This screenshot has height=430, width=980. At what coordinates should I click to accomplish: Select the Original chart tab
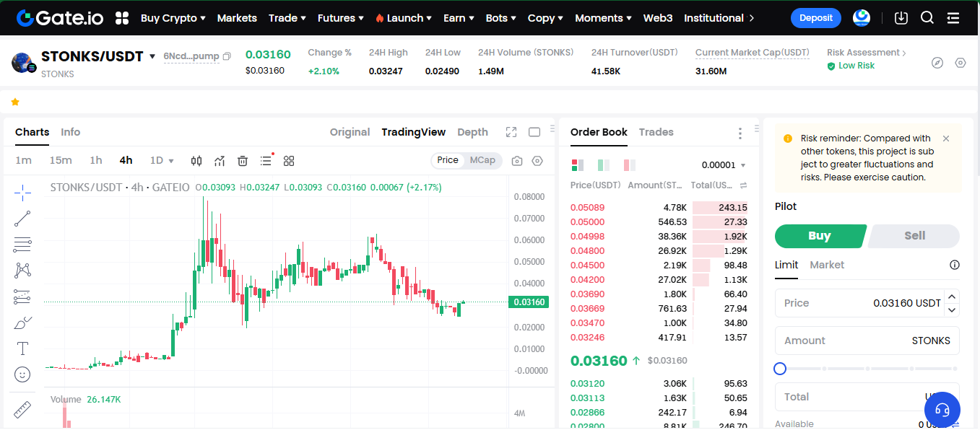350,132
